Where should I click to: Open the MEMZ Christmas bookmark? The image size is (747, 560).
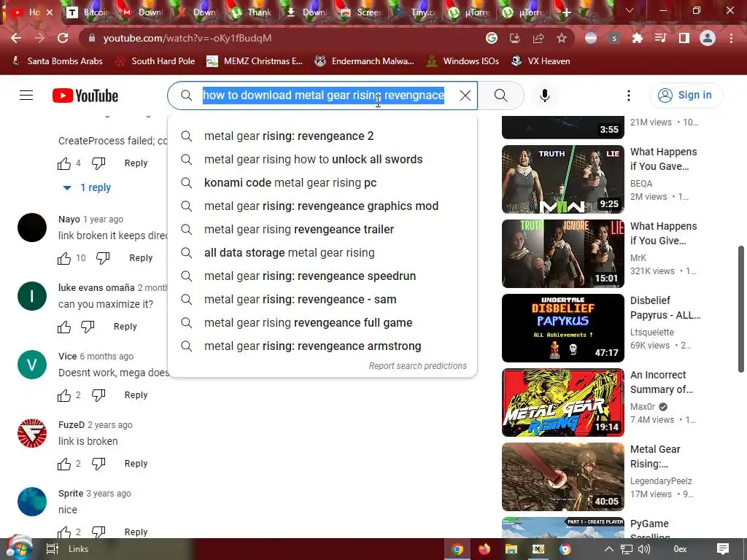255,61
